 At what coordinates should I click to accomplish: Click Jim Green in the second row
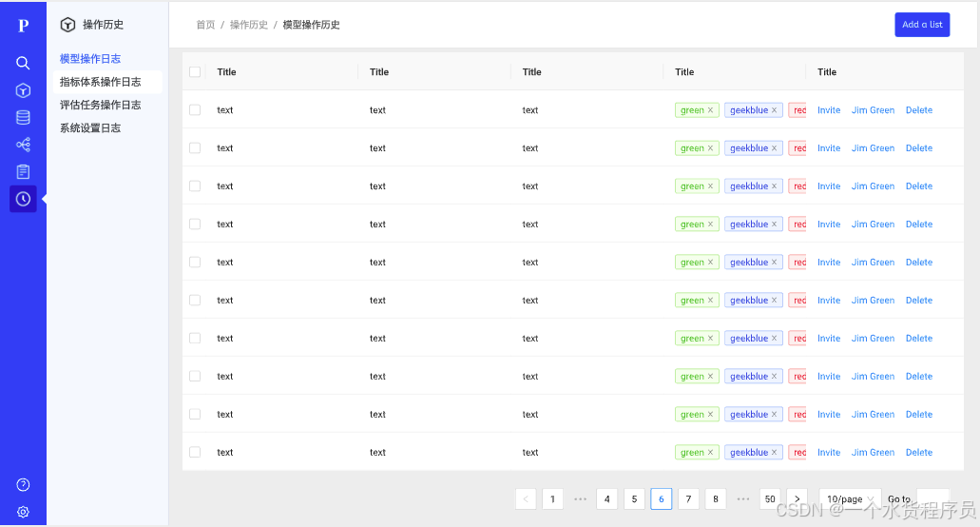tap(873, 148)
